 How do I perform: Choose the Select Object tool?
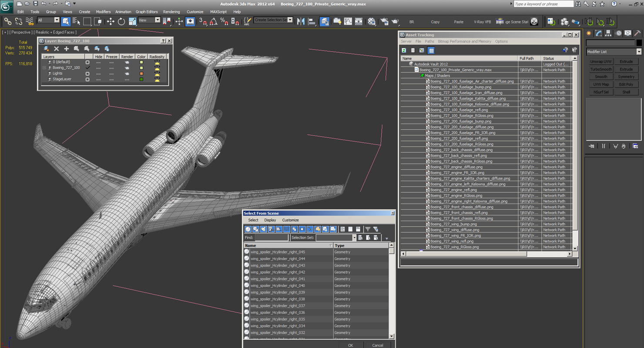tap(66, 21)
